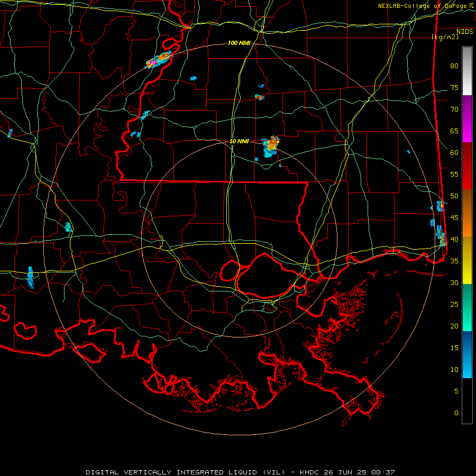Click the yellow segment of the color scale
The image size is (476, 476).
pyautogui.click(x=467, y=260)
